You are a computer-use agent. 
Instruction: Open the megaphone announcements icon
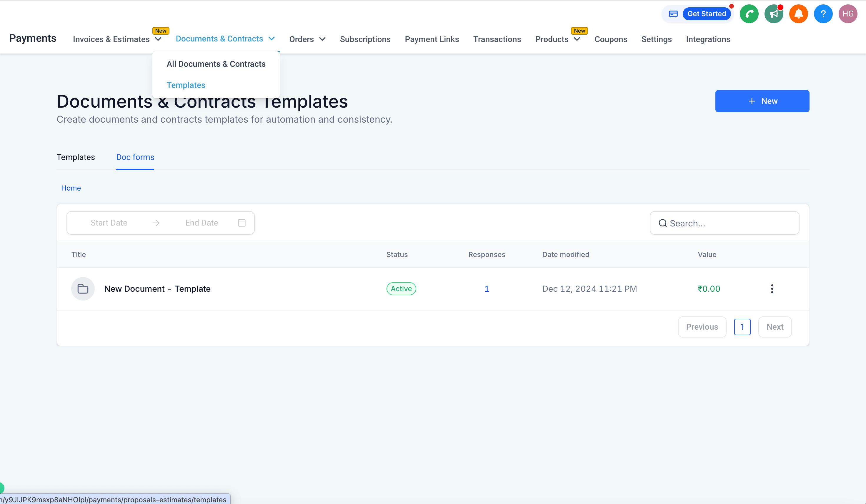click(774, 14)
